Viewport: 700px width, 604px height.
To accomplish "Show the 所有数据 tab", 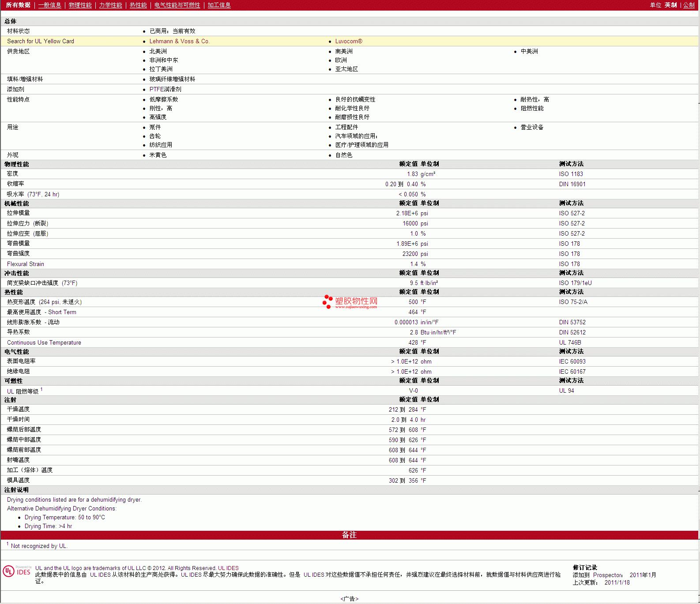I will 18,5.
